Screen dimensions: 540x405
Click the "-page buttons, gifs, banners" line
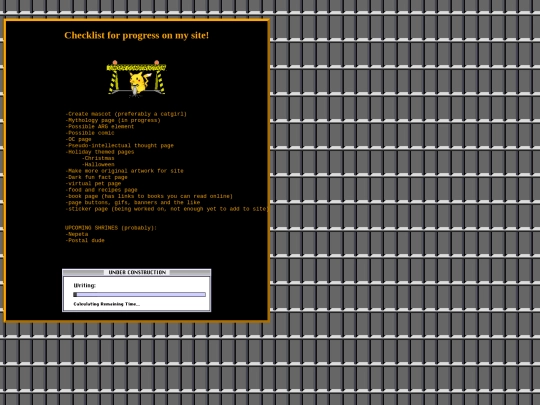(x=133, y=202)
